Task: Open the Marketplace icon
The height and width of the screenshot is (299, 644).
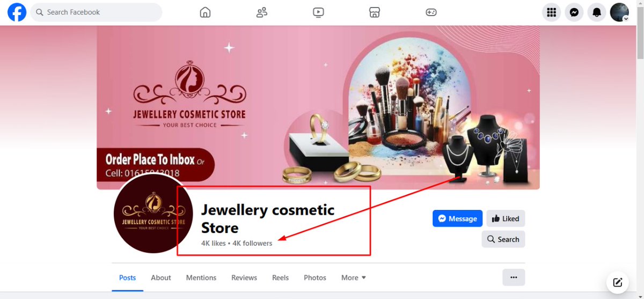Action: pos(375,12)
